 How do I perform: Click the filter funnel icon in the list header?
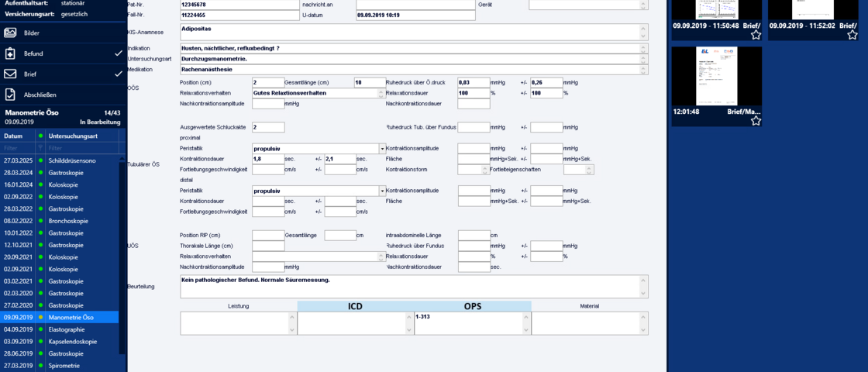pos(40,148)
